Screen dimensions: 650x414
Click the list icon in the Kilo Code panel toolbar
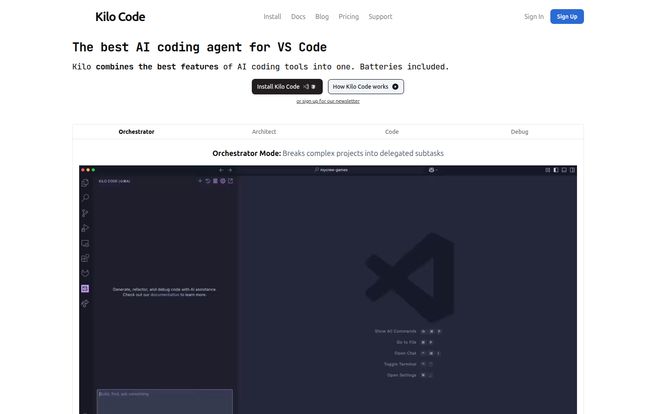click(215, 181)
